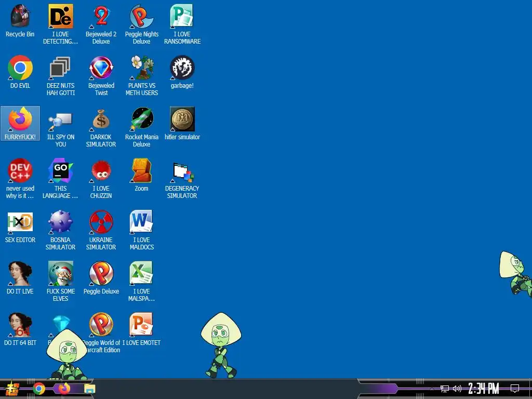
Task: Select the stacked-windows 'HAH GOTTI' shortcut
Action: [60, 76]
